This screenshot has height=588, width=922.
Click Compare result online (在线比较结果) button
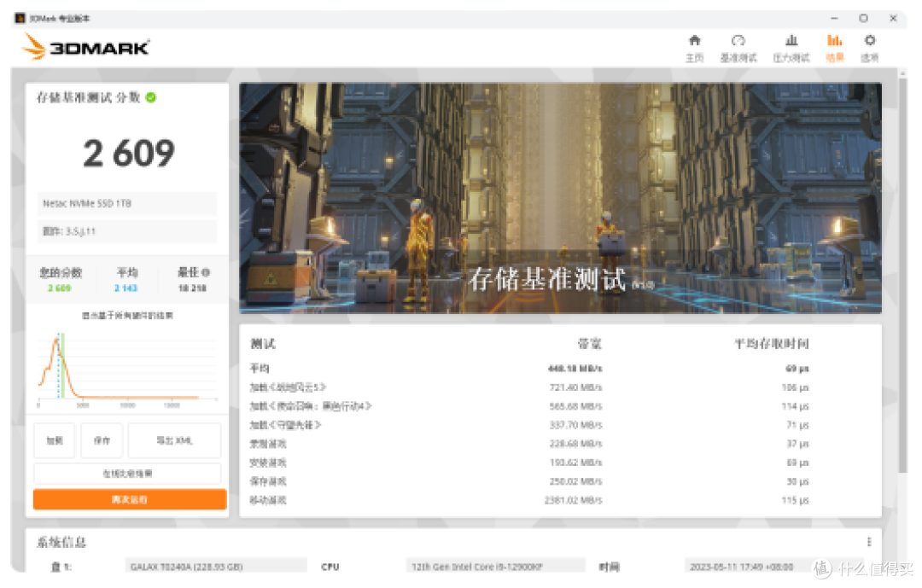coord(127,474)
